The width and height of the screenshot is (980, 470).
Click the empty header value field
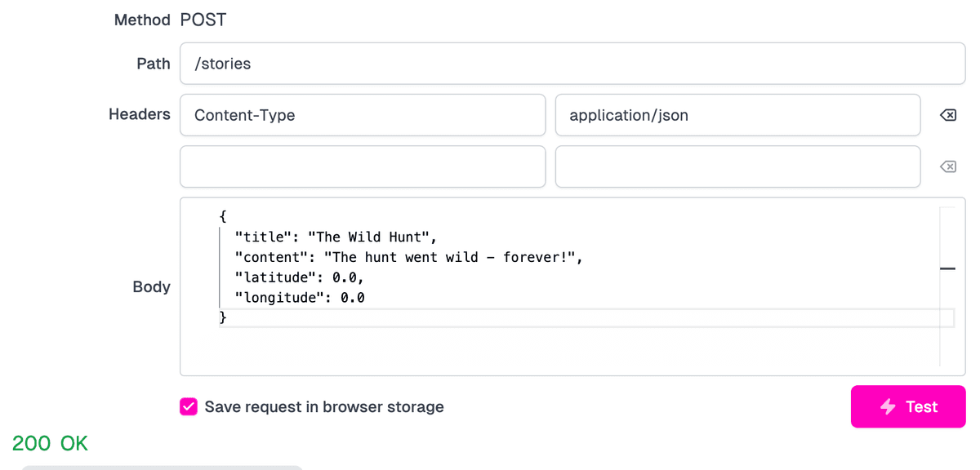(x=737, y=167)
